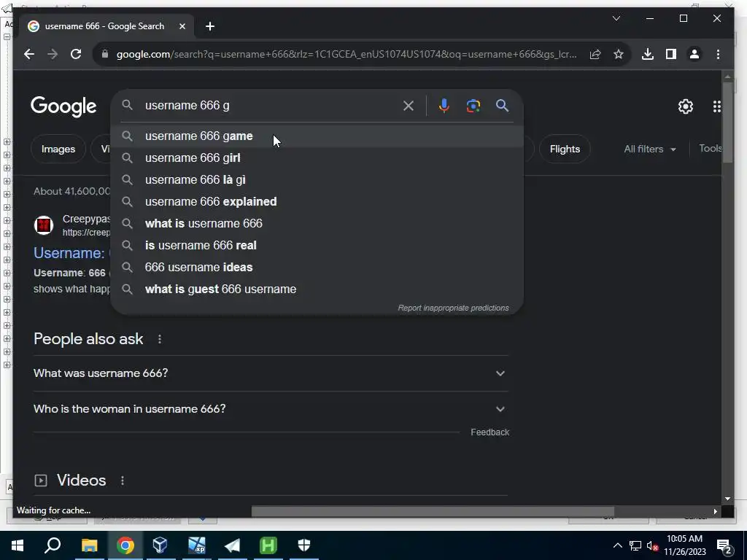Open the VirtualBox cube taskbar icon
Image resolution: width=747 pixels, height=560 pixels.
[160, 545]
